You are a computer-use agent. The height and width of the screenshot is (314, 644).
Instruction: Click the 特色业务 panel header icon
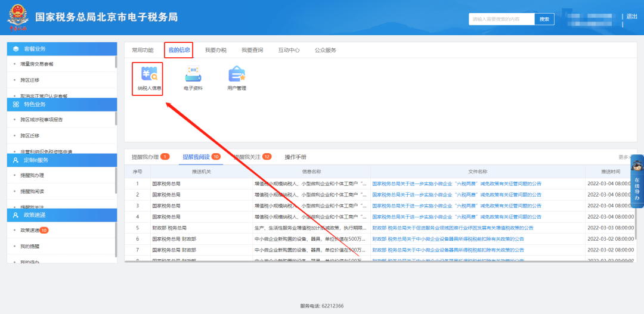point(16,104)
